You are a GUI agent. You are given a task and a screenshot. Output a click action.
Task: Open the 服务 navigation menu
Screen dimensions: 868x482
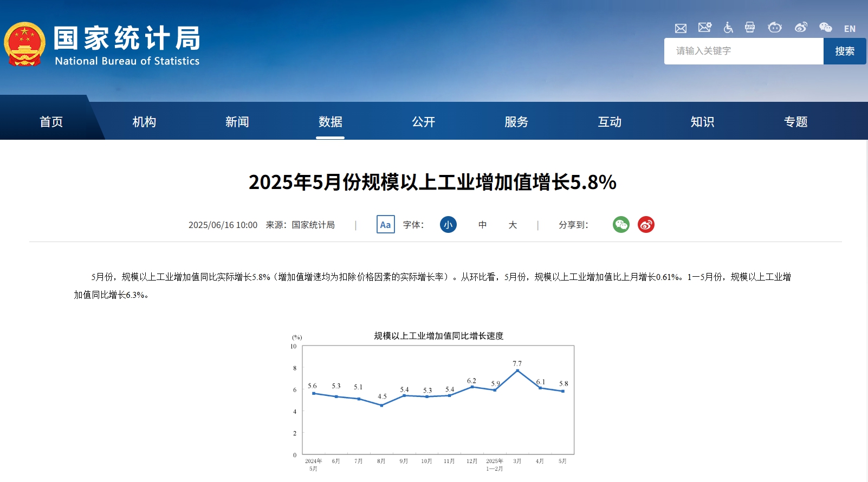click(x=516, y=122)
